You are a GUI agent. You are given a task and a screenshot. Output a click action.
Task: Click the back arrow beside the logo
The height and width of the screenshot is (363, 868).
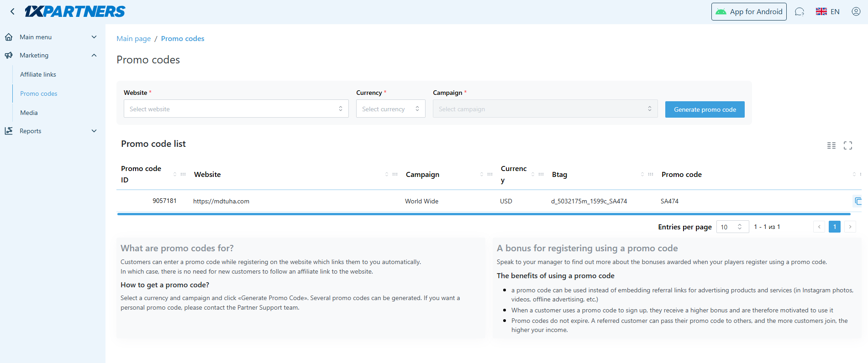pos(12,11)
